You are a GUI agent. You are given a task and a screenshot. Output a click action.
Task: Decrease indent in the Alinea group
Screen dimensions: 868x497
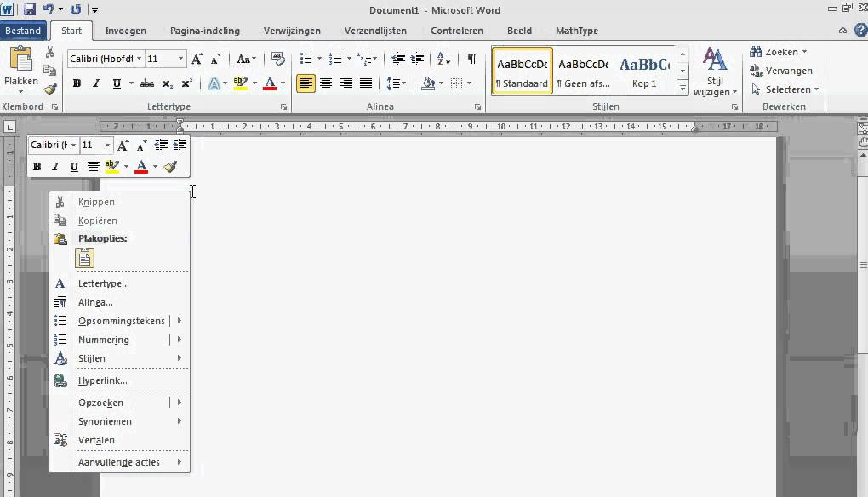coord(398,59)
